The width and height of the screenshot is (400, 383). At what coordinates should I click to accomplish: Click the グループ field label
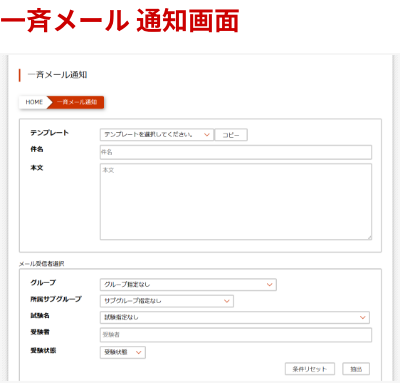tap(43, 283)
